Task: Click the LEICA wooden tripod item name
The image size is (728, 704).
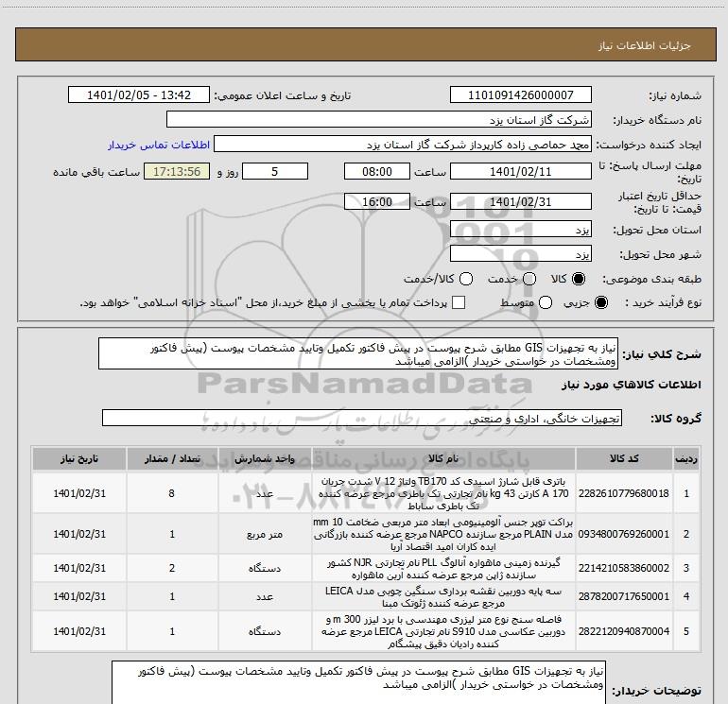Action: click(443, 597)
